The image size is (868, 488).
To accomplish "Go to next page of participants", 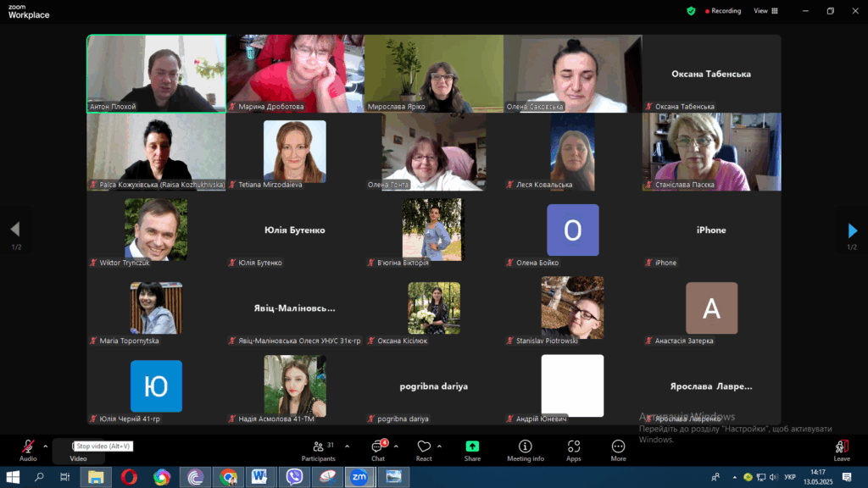I will (852, 230).
